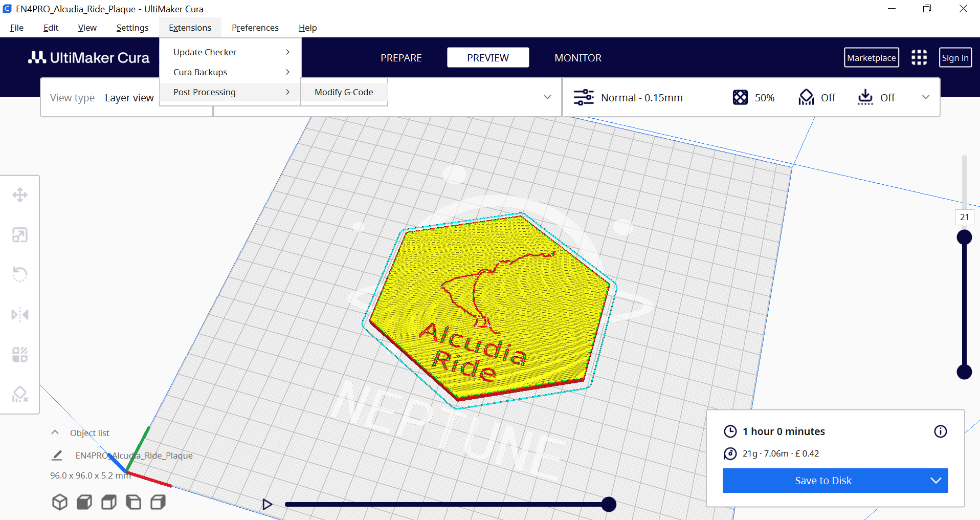Switch to right side camera view
Viewport: 980px width, 520px height.
(x=158, y=502)
